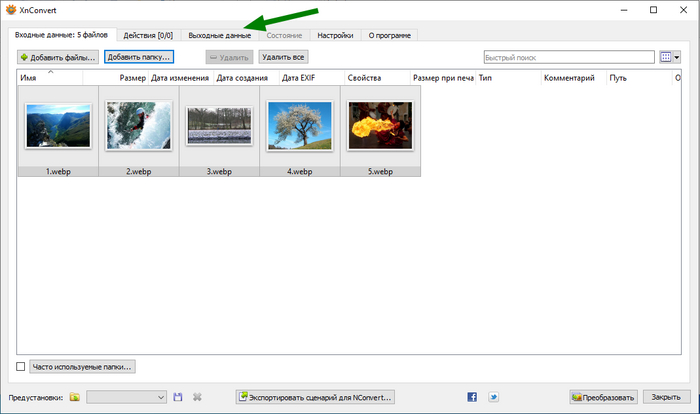Screen dimensions: 700x414
Task: Delete preset using the X icon
Action: tap(197, 397)
